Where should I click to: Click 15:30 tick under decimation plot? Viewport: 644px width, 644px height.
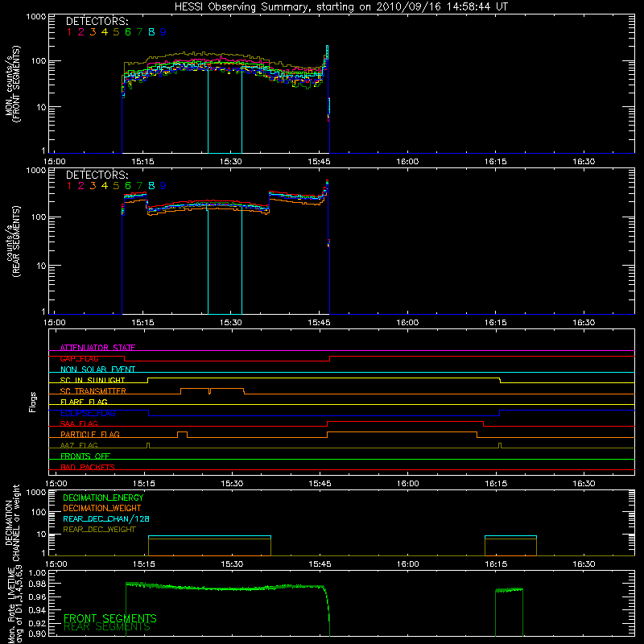click(x=232, y=564)
